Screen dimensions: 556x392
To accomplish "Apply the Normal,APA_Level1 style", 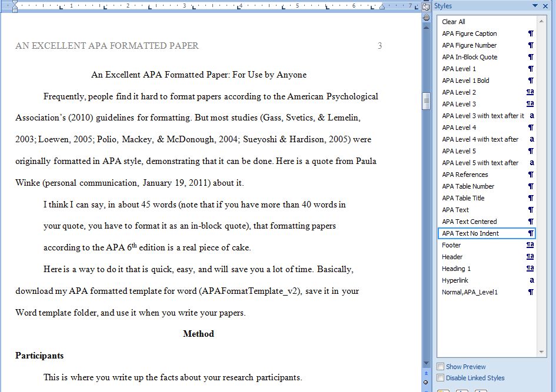I will pos(487,292).
